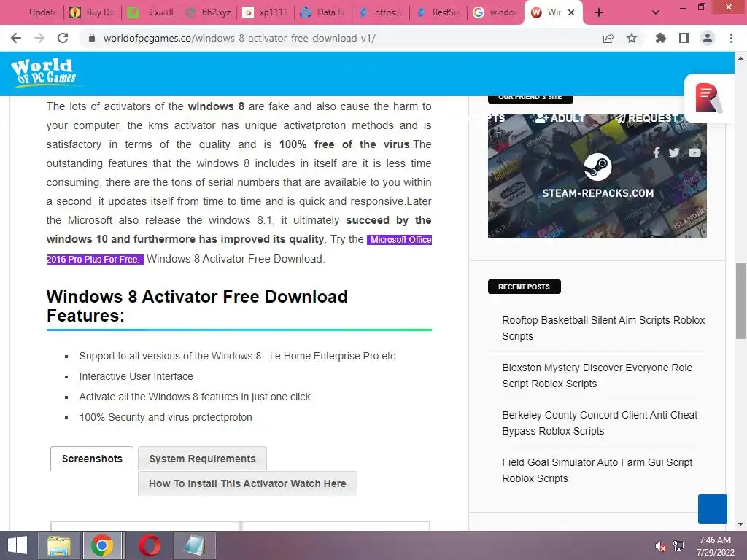Screen dimensions: 747x560
Task: Switch to the 'BestSu' tab
Action: (x=438, y=12)
